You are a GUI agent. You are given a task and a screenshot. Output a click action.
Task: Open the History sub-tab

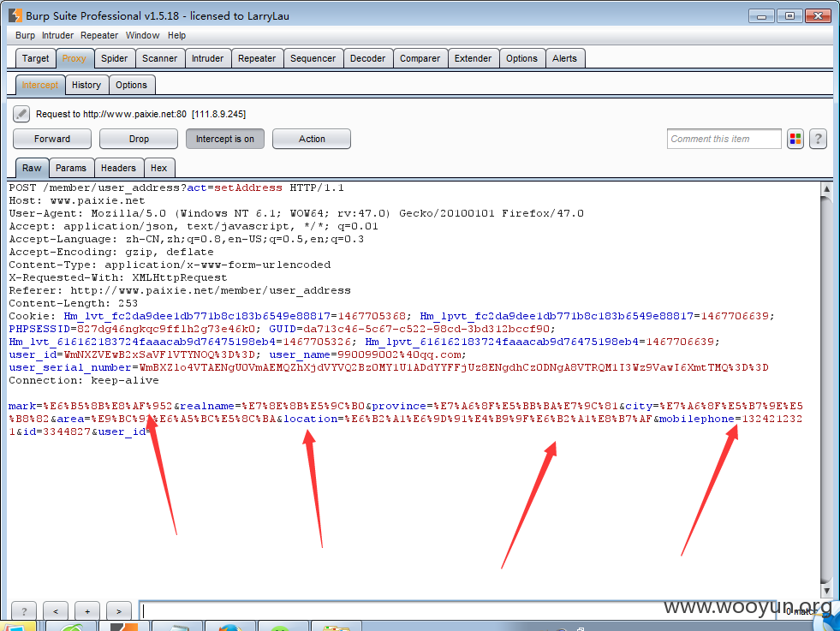point(86,85)
